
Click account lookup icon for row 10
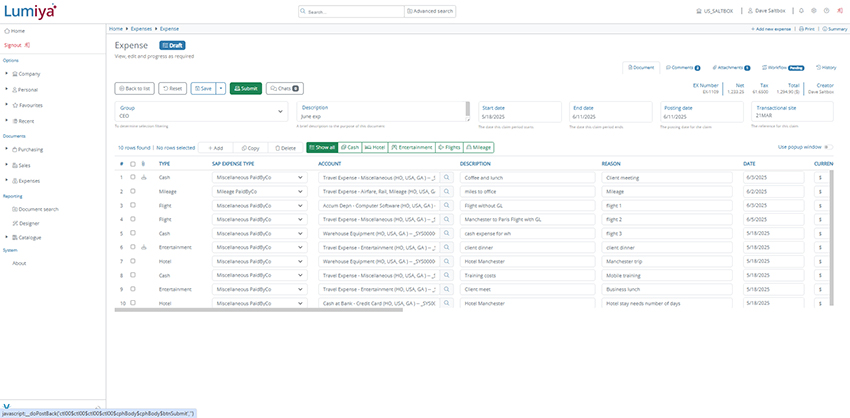click(x=447, y=303)
